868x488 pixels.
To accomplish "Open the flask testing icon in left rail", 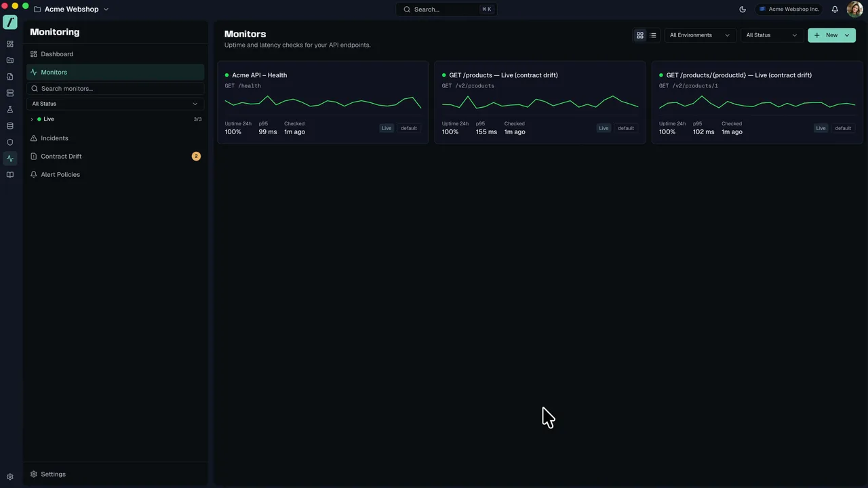I will (x=10, y=109).
